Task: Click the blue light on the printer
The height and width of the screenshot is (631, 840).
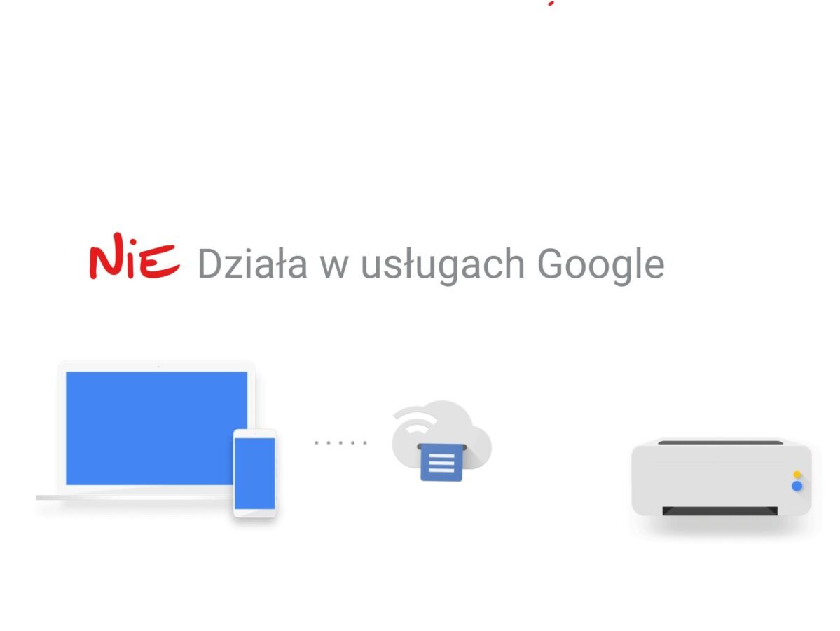Action: pyautogui.click(x=797, y=487)
